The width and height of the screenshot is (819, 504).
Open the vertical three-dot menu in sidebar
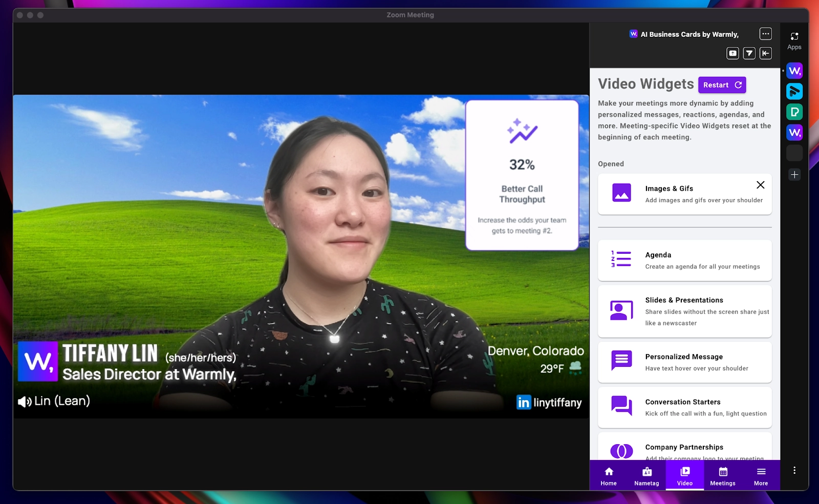(x=794, y=470)
